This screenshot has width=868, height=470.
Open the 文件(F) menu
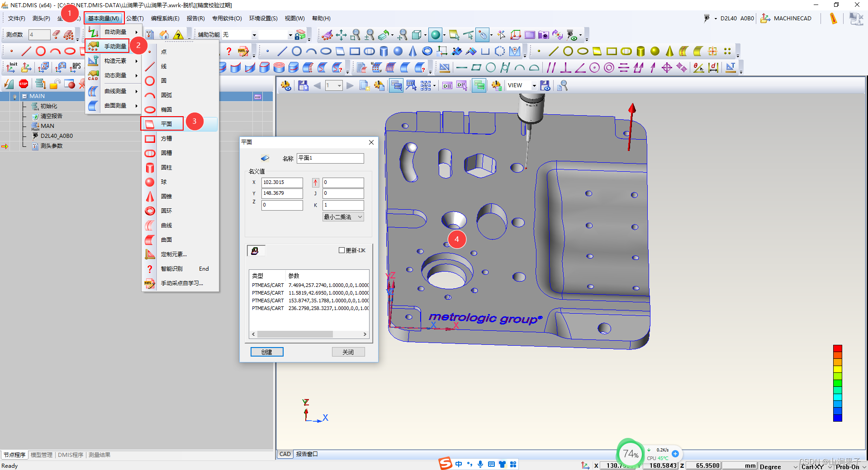click(x=17, y=19)
